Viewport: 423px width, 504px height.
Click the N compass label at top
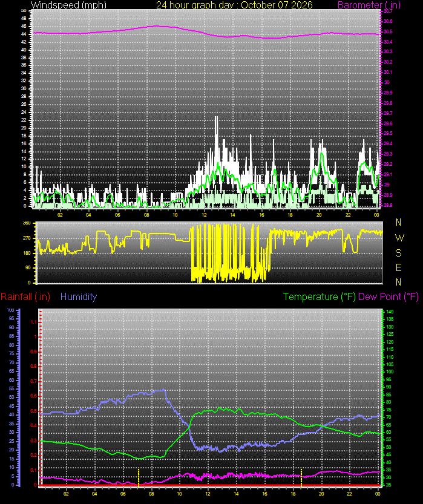(x=398, y=223)
